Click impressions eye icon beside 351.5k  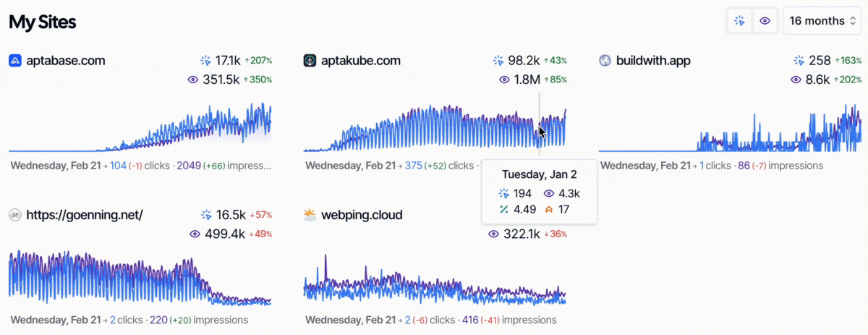pos(192,80)
